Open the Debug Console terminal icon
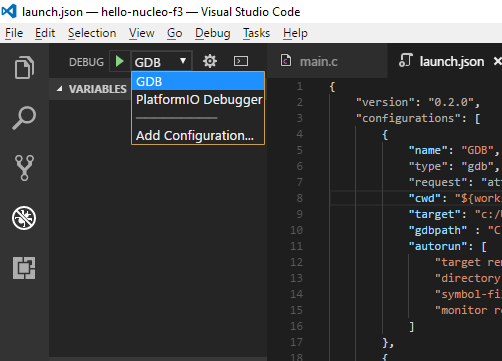The height and width of the screenshot is (361, 502). (x=241, y=61)
